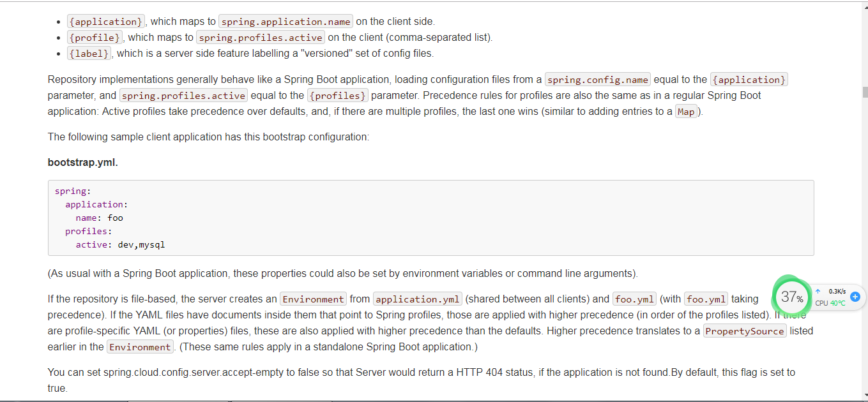
Task: Select the {profile} placeholder code
Action: point(95,37)
